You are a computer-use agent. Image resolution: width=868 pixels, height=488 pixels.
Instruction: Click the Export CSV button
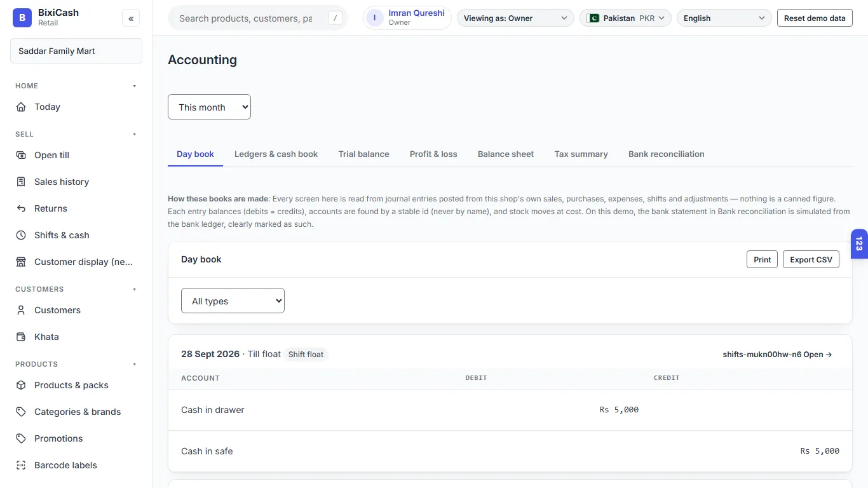coord(811,259)
